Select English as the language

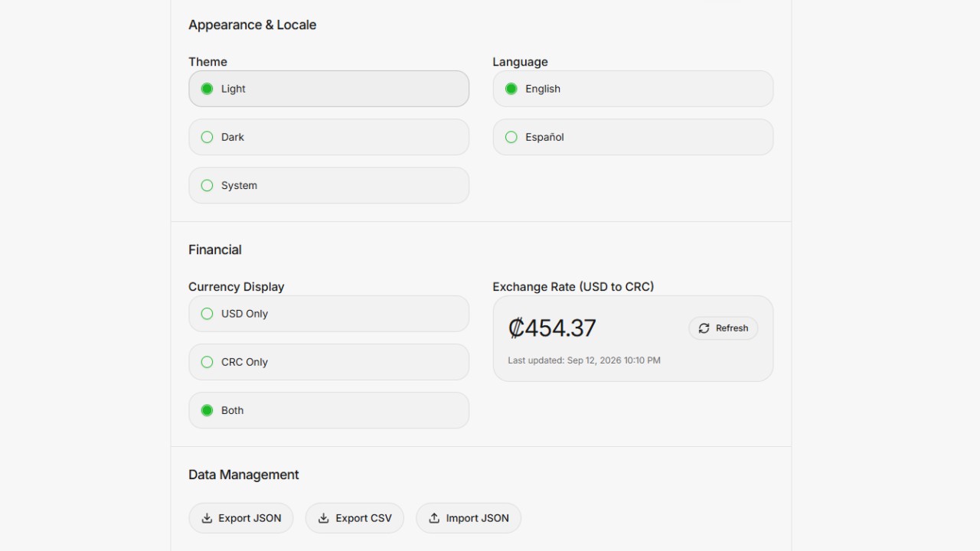point(633,89)
